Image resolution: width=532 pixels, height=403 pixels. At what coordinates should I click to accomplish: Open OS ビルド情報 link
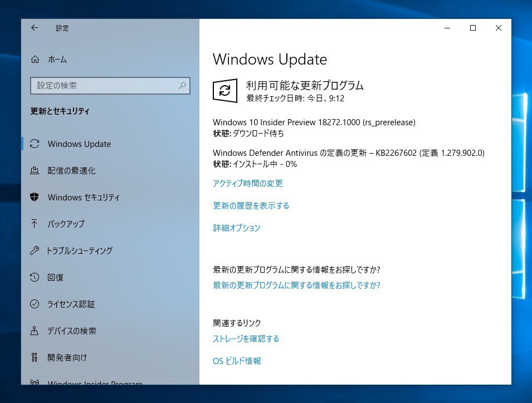tap(237, 361)
